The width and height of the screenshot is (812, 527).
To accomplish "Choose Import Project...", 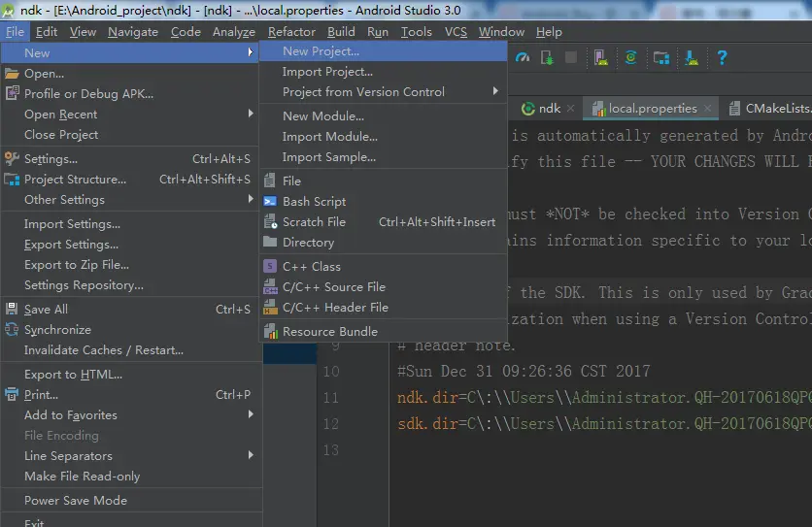I will point(384,72).
